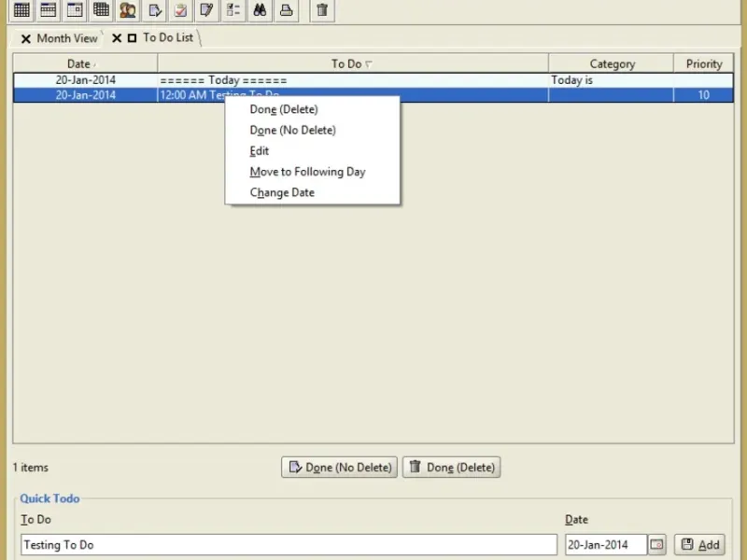Open the week view toolbar icon
Image resolution: width=747 pixels, height=560 pixels.
[49, 9]
